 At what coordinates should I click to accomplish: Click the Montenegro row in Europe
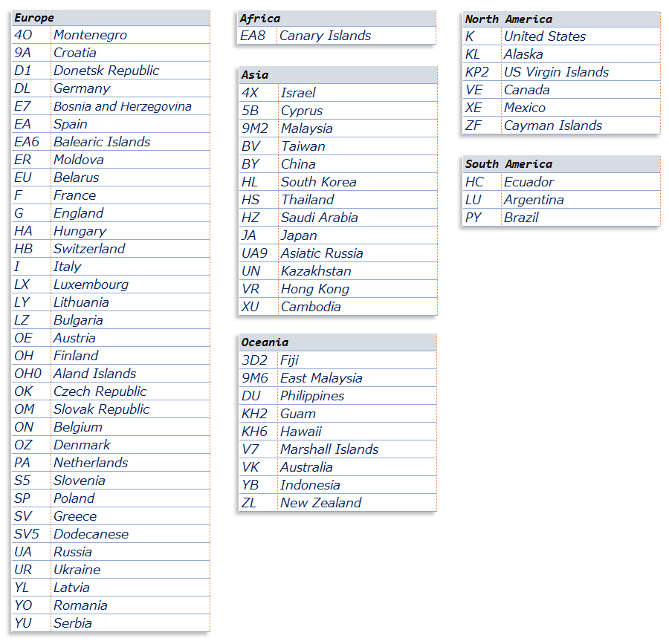(x=90, y=35)
